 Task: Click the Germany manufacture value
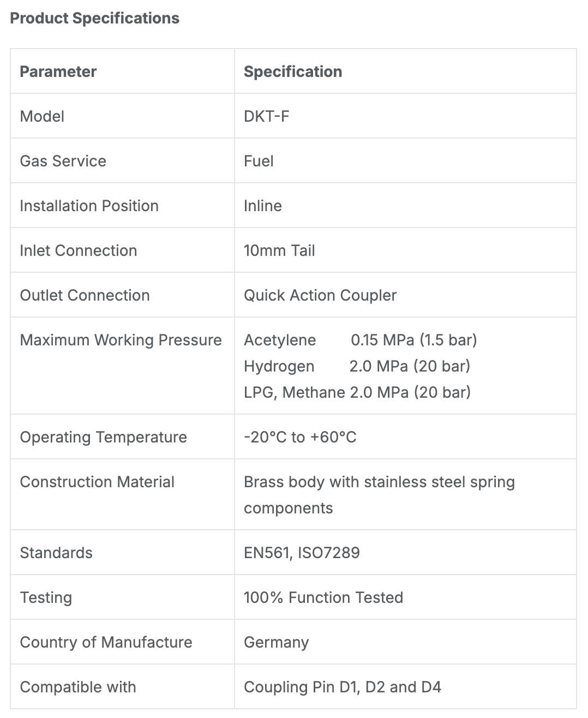tap(277, 642)
